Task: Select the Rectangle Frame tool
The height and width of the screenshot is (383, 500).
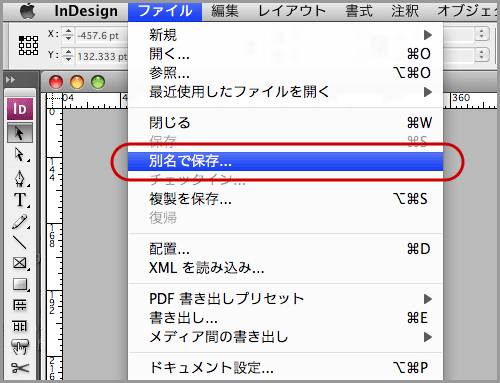Action: click(x=20, y=263)
